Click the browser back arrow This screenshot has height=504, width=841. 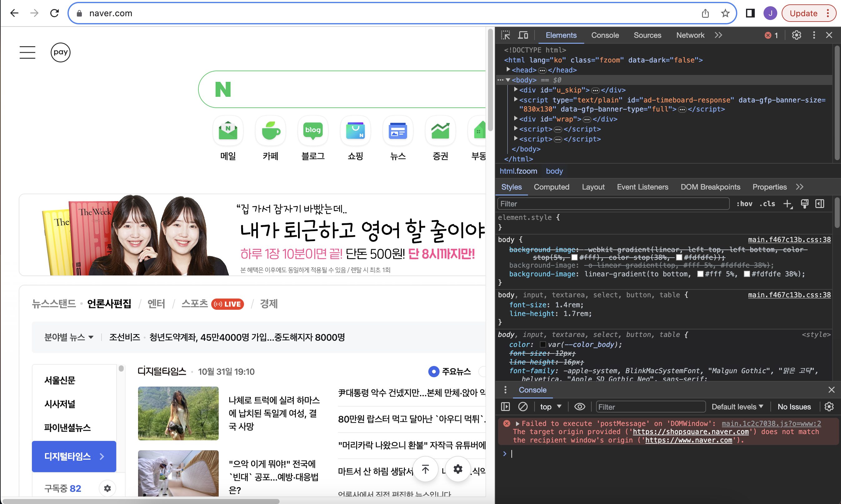point(14,13)
